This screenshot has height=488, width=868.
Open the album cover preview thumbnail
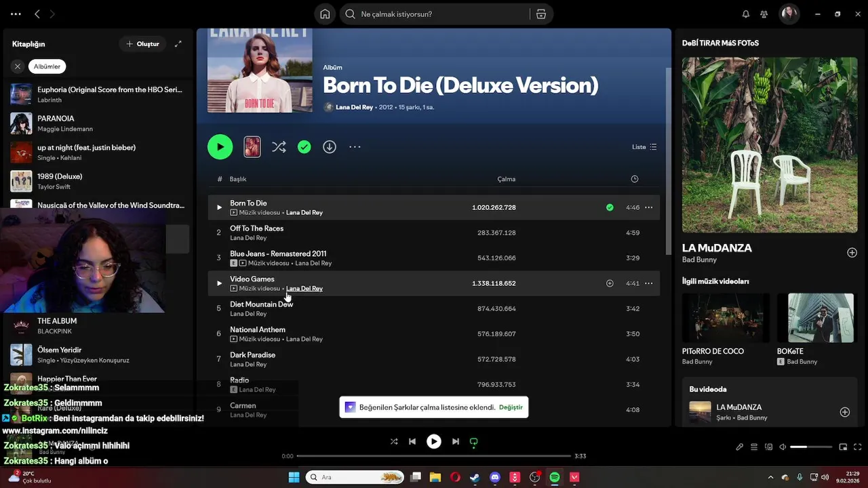click(x=252, y=147)
